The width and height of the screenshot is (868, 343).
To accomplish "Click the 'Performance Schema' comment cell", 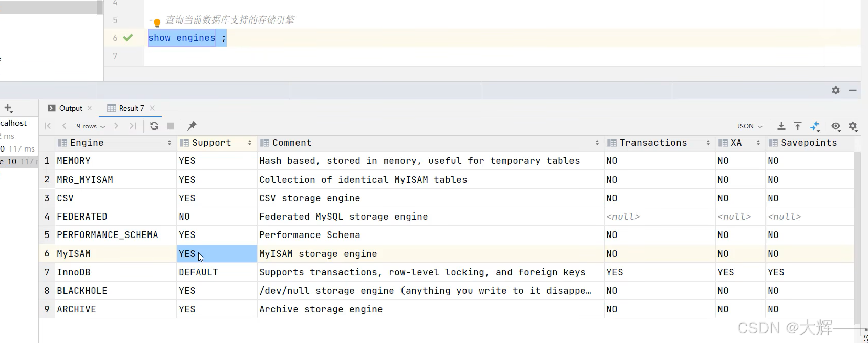I will click(430, 235).
